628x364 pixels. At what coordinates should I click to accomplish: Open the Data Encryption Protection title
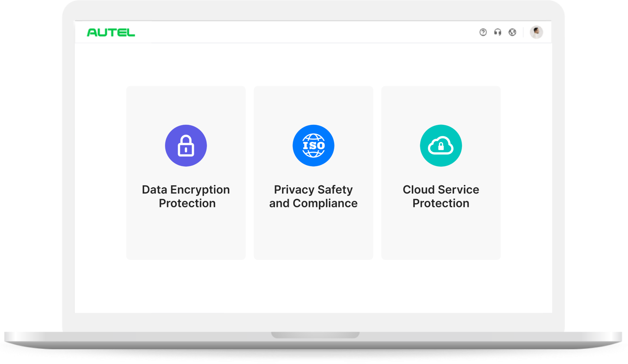click(x=186, y=196)
